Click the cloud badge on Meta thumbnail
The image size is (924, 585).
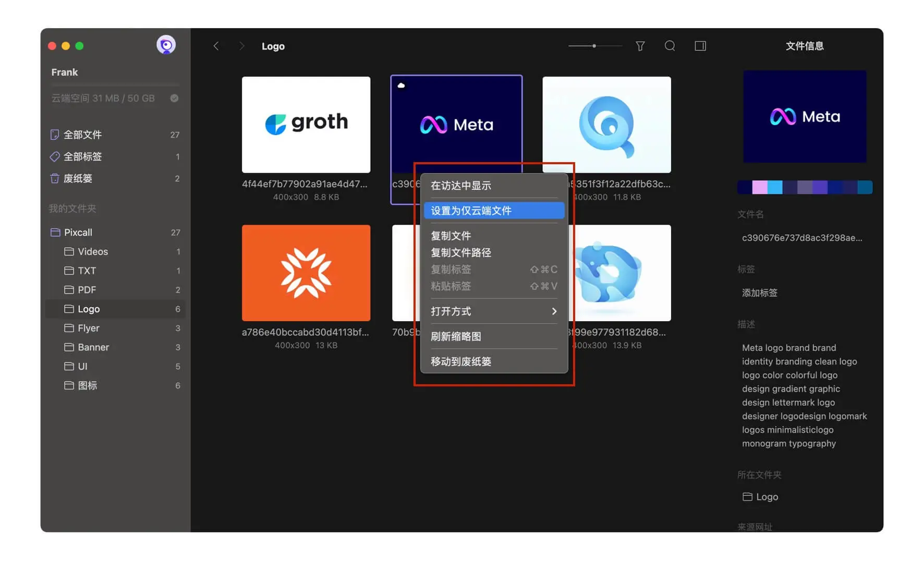point(401,86)
